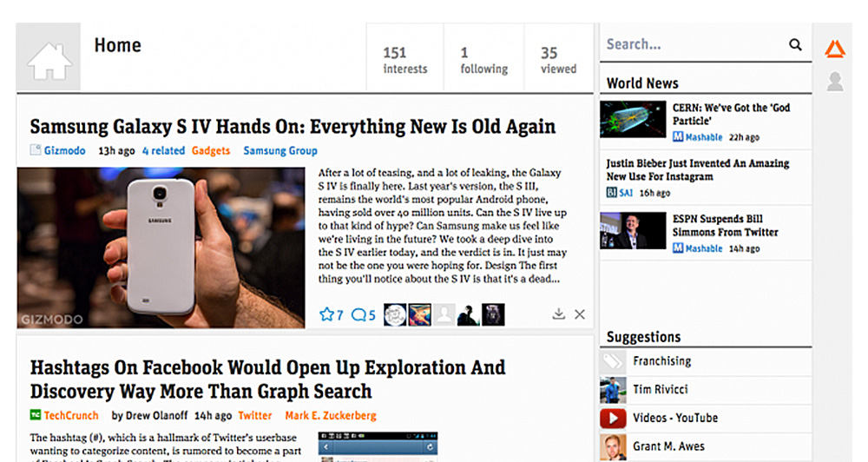Click the Gizmodo source page icon

click(x=36, y=150)
